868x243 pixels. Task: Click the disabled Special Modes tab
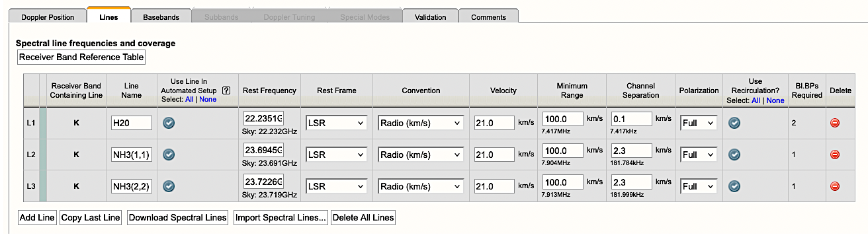pos(365,17)
